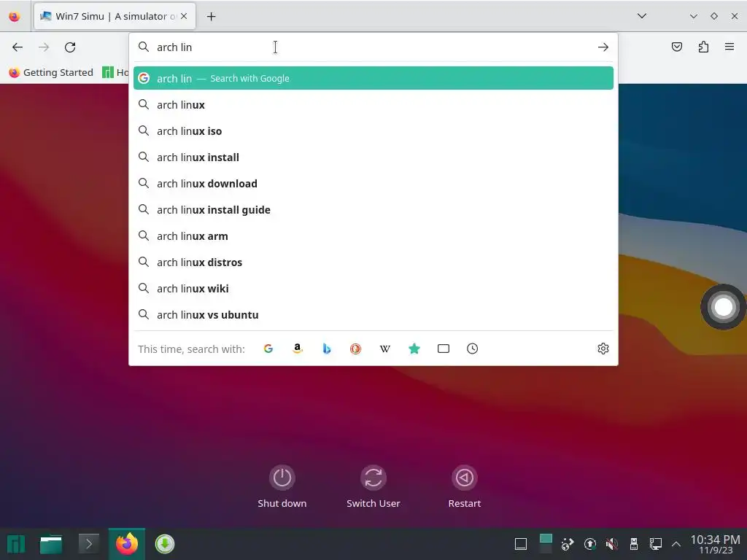Open the muted volume tray icon
This screenshot has height=560, width=747.
pyautogui.click(x=612, y=544)
